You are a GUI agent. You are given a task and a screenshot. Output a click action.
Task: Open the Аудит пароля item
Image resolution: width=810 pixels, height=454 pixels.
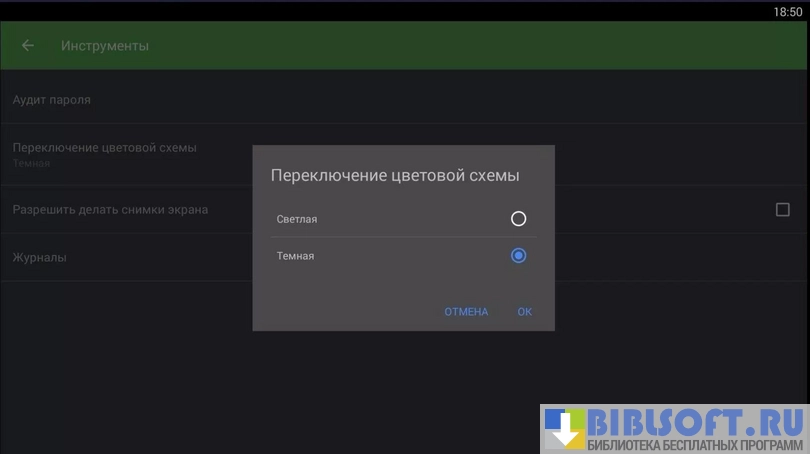pyautogui.click(x=52, y=100)
